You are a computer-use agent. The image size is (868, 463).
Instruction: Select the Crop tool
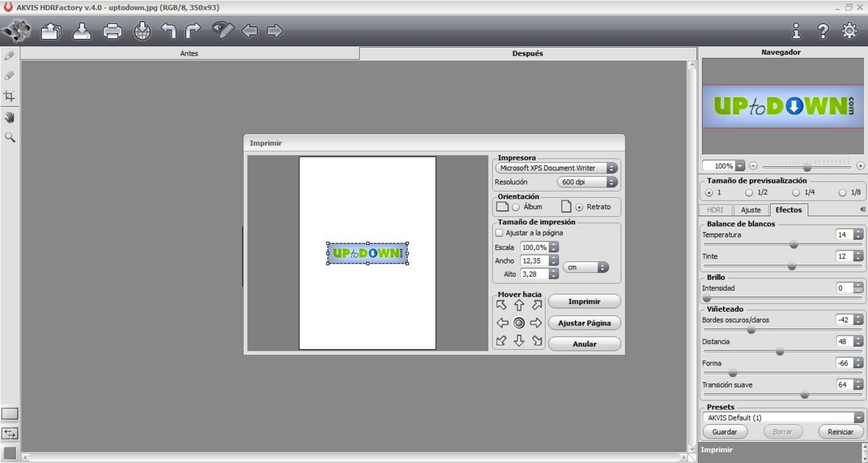9,96
